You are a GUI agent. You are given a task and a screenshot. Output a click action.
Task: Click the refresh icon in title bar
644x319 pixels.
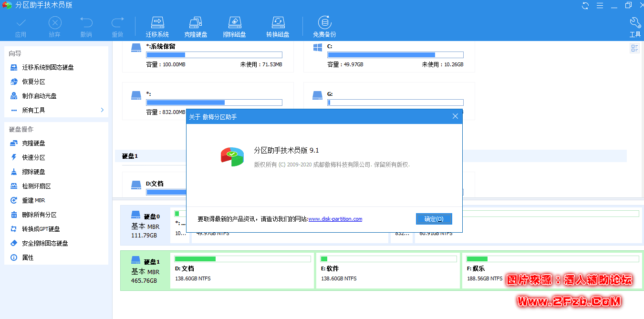click(x=585, y=6)
